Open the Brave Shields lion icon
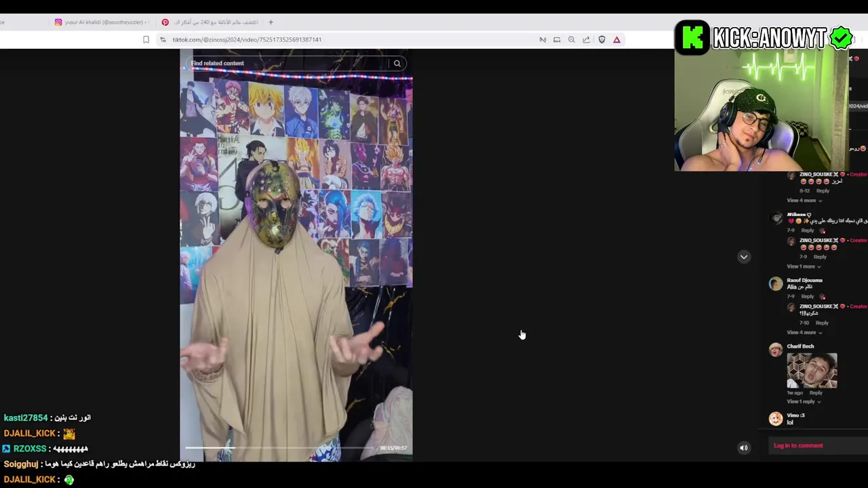Image resolution: width=868 pixels, height=488 pixels. click(601, 39)
